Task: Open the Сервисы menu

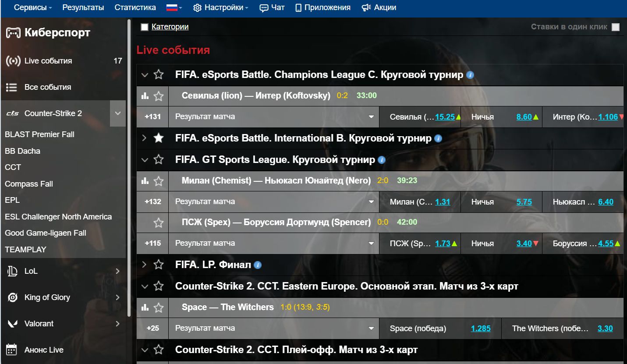Action: (x=33, y=8)
